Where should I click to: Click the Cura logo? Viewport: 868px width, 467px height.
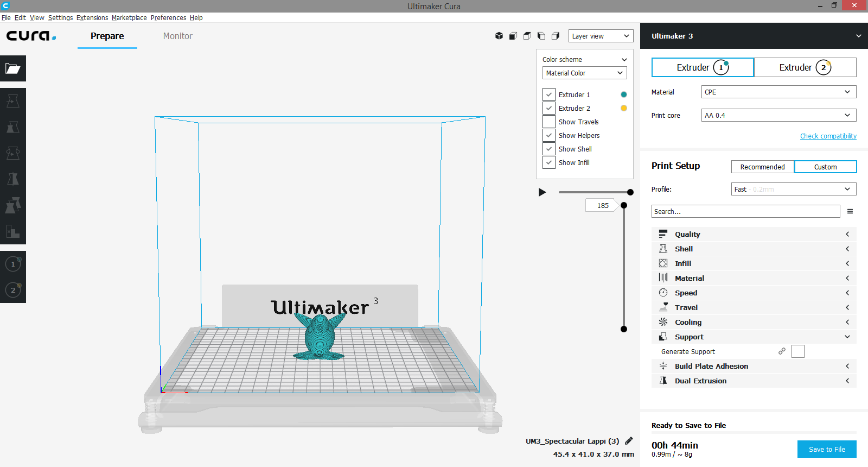click(31, 36)
